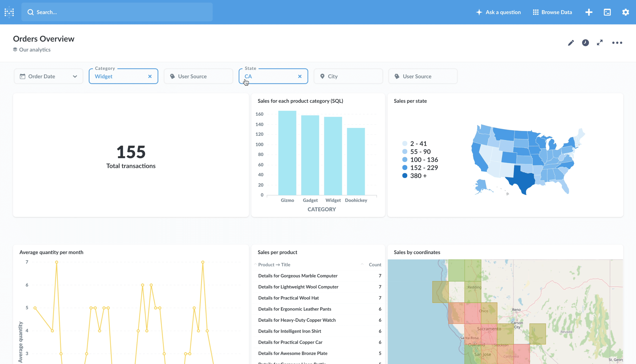Image resolution: width=636 pixels, height=364 pixels.
Task: Clear the Category Widget filter
Action: [150, 76]
